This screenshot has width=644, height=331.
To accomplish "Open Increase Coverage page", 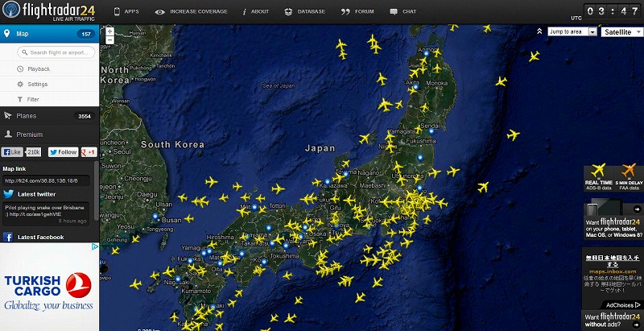I will (x=192, y=12).
